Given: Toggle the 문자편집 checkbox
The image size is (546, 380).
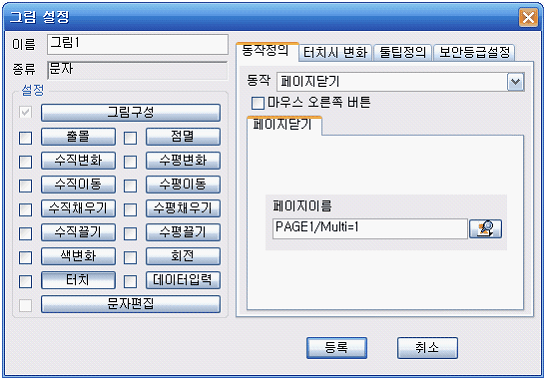Looking at the screenshot, I should tap(25, 305).
